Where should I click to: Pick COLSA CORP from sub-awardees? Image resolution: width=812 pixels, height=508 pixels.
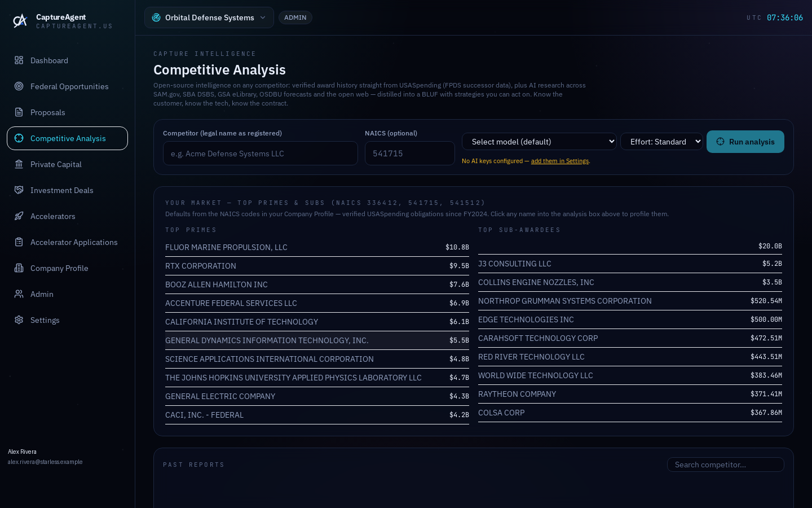click(630, 413)
